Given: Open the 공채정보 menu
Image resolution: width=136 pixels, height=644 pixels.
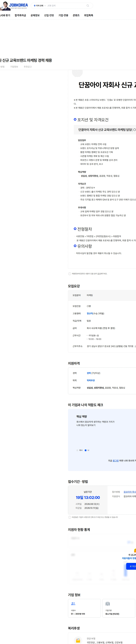Looking at the screenshot, I should tap(35, 16).
